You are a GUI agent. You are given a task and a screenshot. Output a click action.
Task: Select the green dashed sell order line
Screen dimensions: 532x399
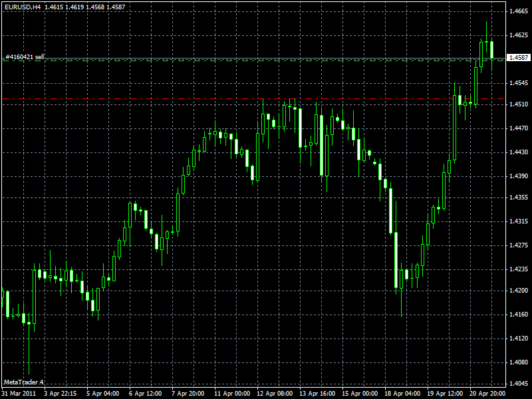point(254,61)
